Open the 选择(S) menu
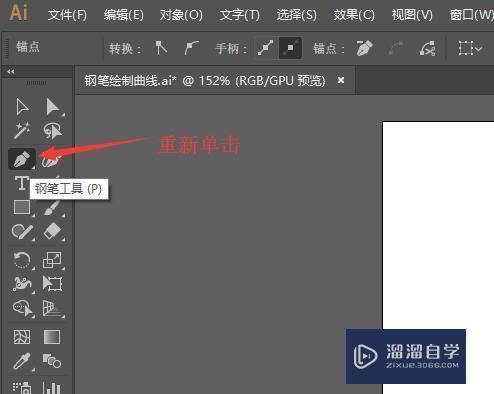The width and height of the screenshot is (494, 394). [x=297, y=15]
